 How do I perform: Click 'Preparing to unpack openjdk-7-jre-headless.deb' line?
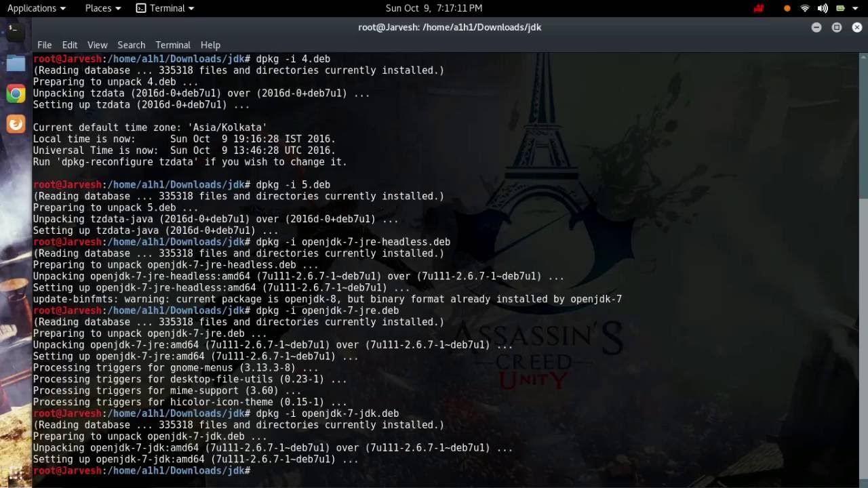176,265
